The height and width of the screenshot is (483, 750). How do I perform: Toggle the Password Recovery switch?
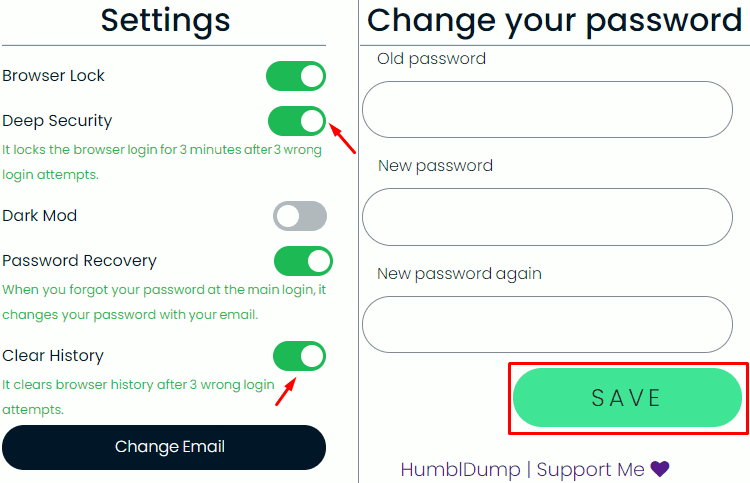pyautogui.click(x=303, y=261)
